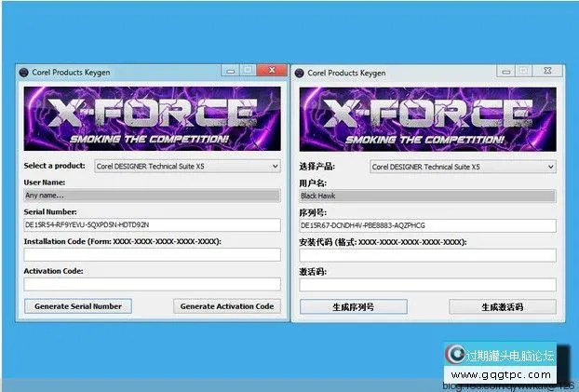Viewport: 579px width, 392px height.
Task: Click 用户名 field showing Black Hawk
Action: click(427, 196)
